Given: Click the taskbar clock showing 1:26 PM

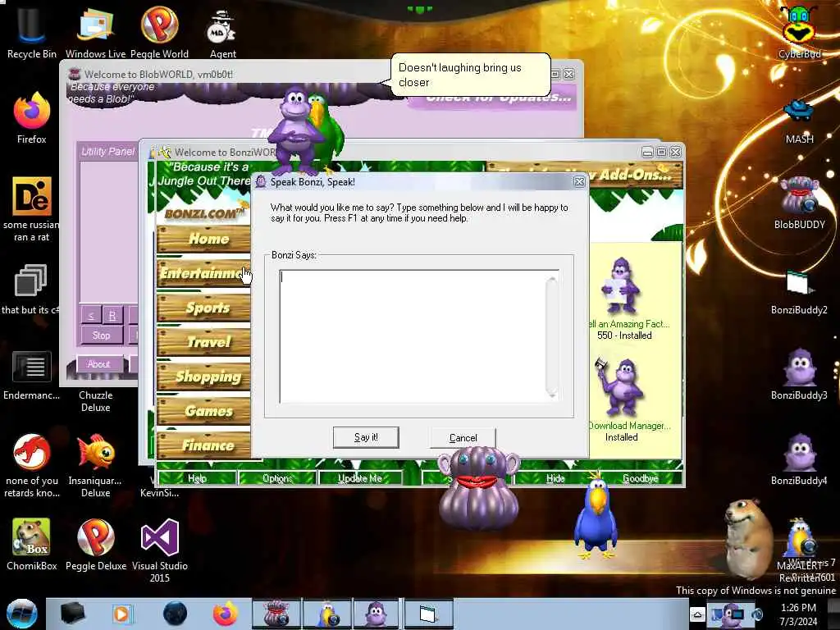Looking at the screenshot, I should point(798,614).
